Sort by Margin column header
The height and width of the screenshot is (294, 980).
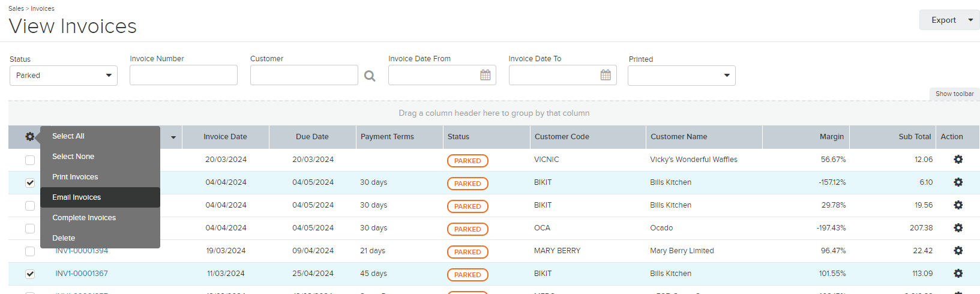coord(805,137)
